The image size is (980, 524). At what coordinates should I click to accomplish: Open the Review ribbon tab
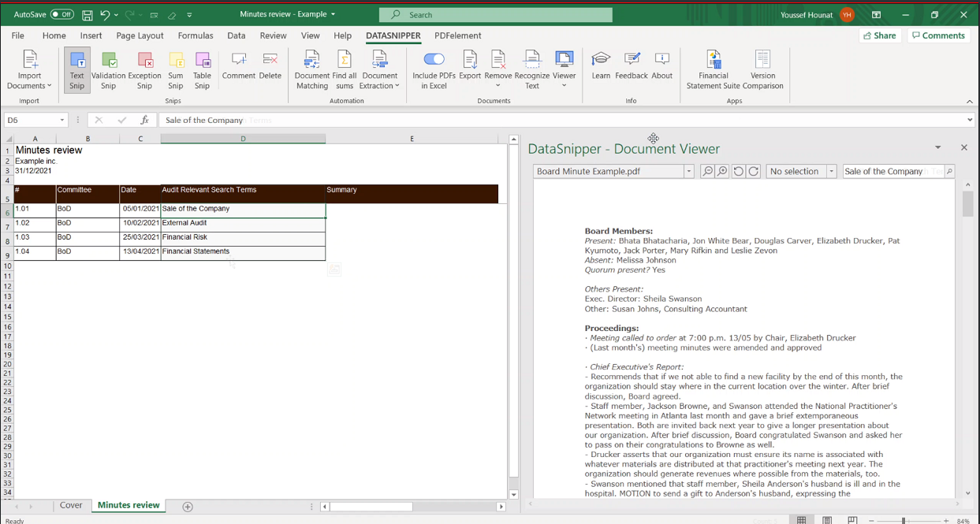273,35
